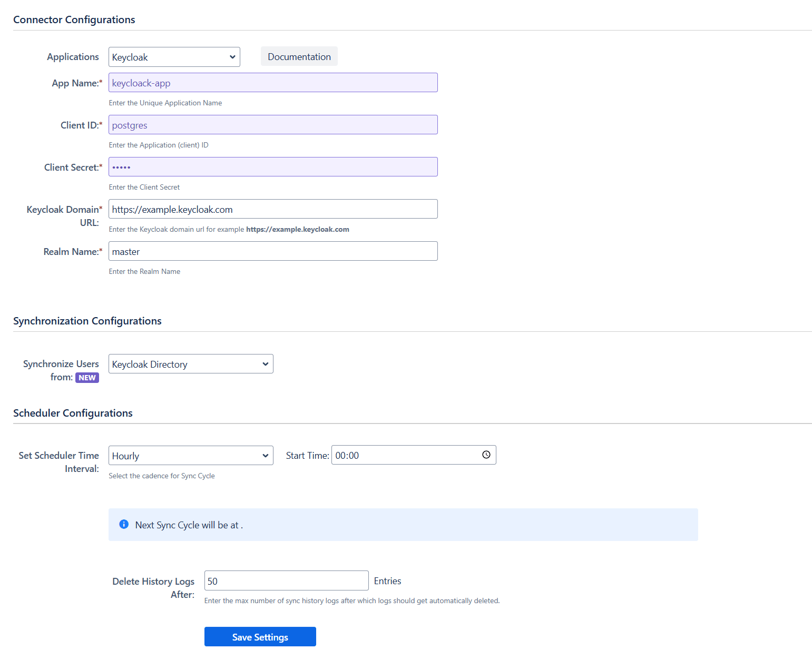Expand the Synchronize Users from dropdown
This screenshot has height=660, width=812.
(191, 364)
